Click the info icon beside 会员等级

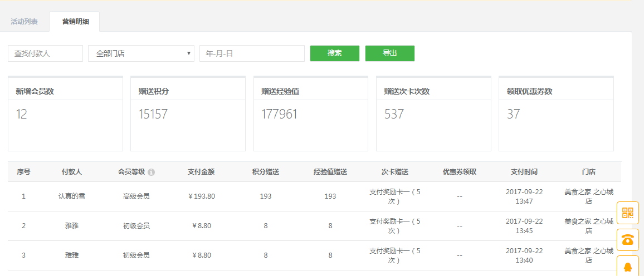[x=151, y=172]
